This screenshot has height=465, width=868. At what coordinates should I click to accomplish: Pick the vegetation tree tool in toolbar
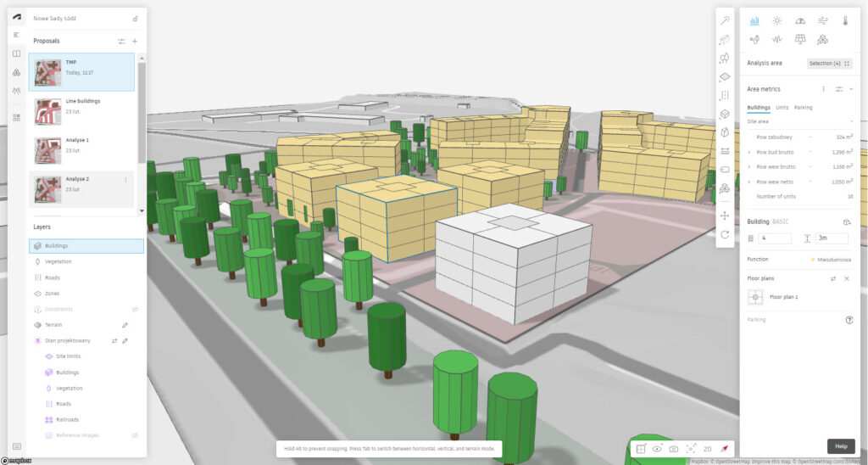click(x=725, y=58)
